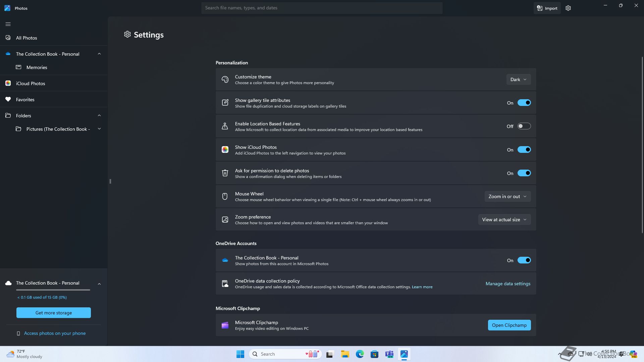Open File Explorer from taskbar
Image resolution: width=644 pixels, height=362 pixels.
pos(345,354)
